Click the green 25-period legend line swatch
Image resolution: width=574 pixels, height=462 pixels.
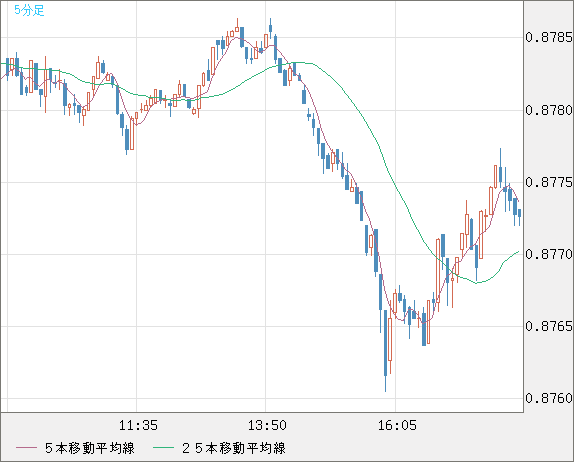tap(163, 448)
